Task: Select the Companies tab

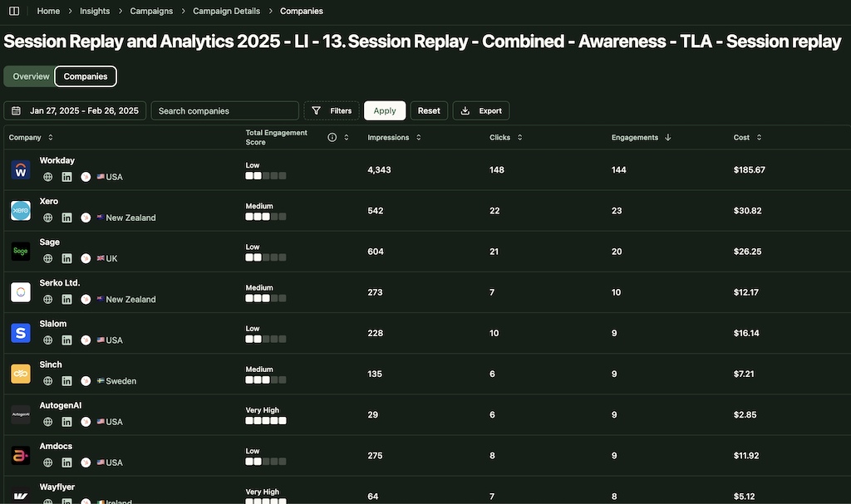Action: point(85,76)
